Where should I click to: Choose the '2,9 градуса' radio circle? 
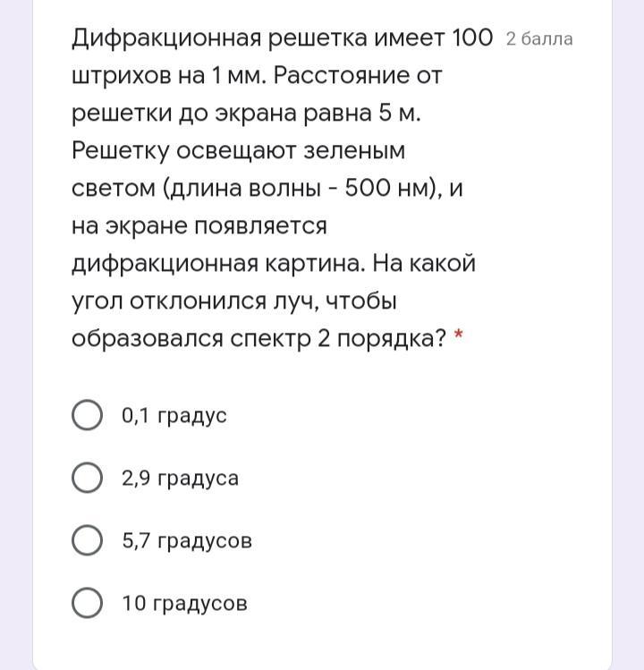tap(87, 478)
